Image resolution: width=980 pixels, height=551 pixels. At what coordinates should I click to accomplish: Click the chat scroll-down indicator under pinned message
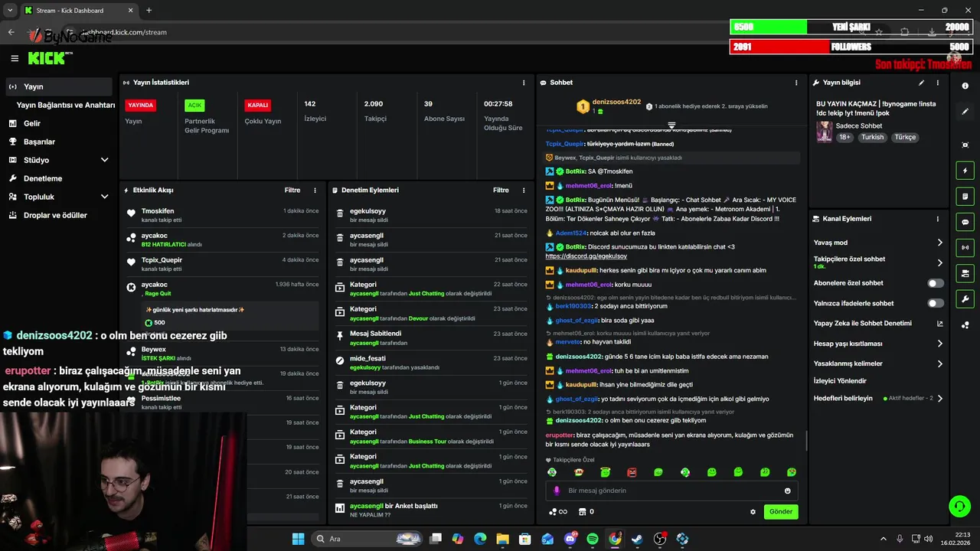point(671,125)
